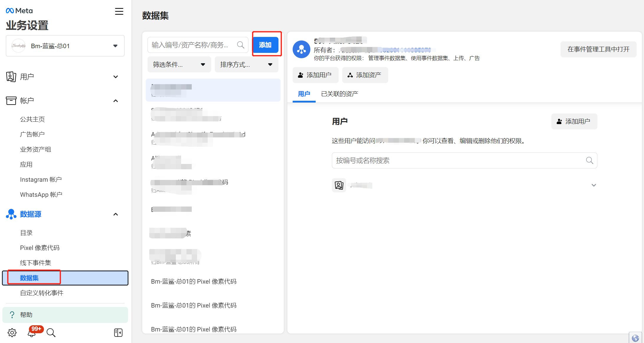Click the 用户 sidebar icon
Viewport: 644px width, 343px height.
tap(11, 77)
